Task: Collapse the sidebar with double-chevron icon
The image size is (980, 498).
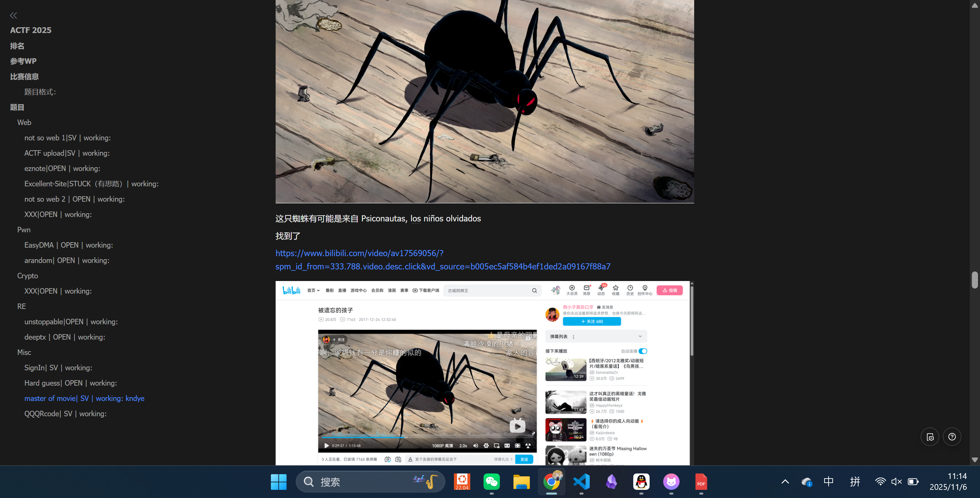Action: click(x=13, y=16)
